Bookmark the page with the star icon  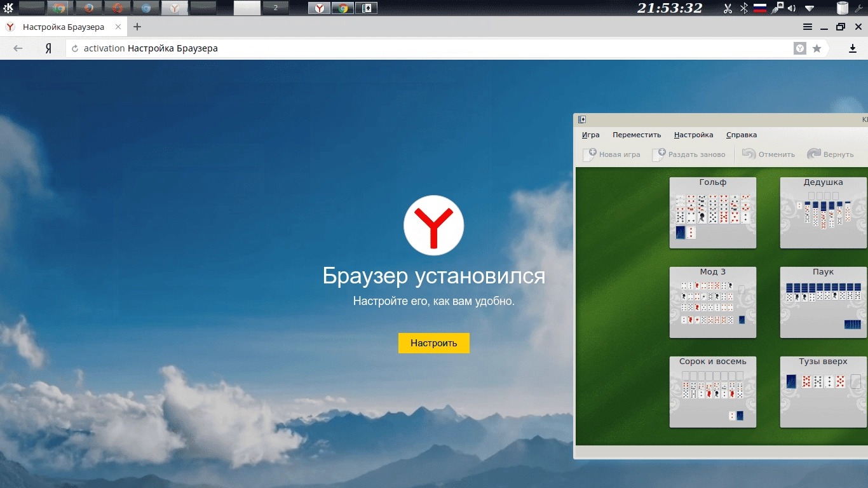pos(817,48)
